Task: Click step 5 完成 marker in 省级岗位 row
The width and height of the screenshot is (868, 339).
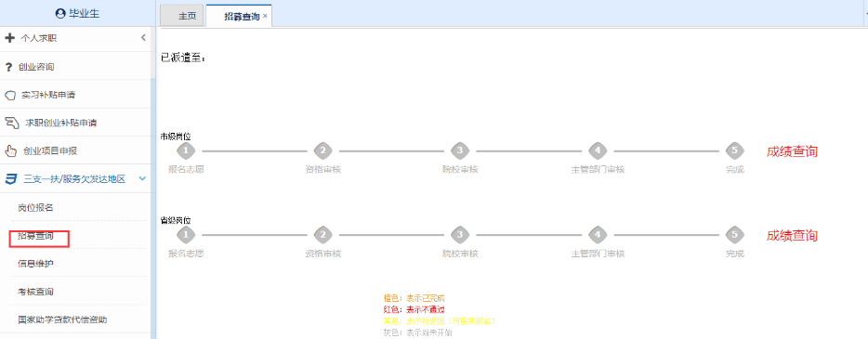Action: click(x=734, y=235)
